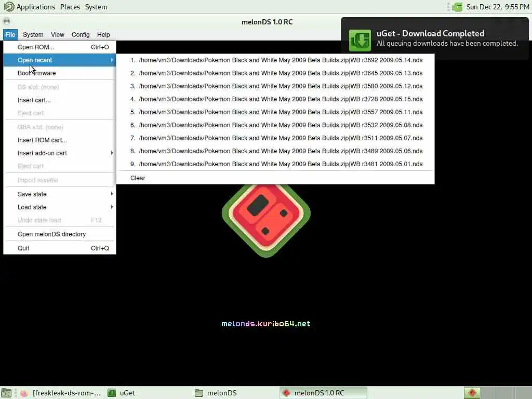Screen dimensions: 532x399
Task: Choose Open ROM... from File menu
Action: pos(60,47)
